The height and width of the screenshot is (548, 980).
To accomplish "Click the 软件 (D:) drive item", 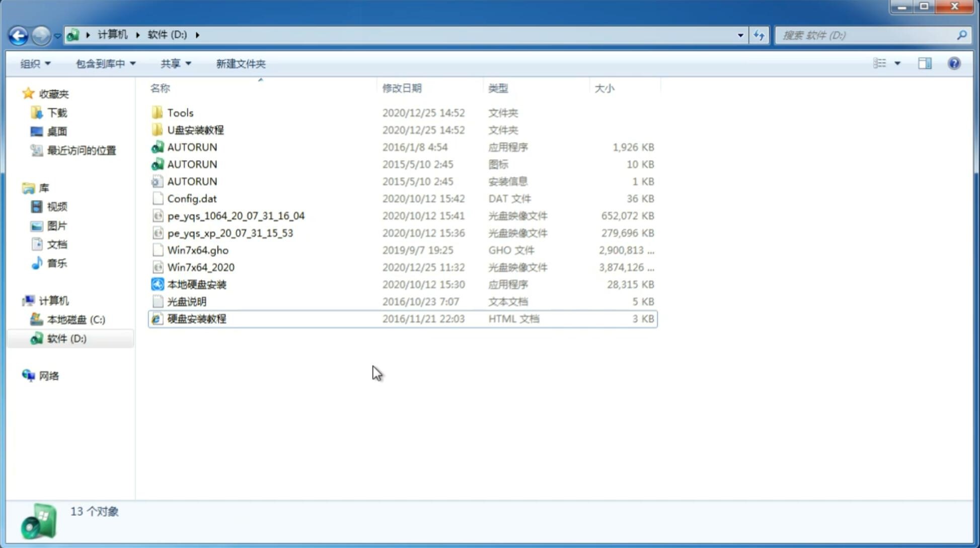I will point(65,338).
